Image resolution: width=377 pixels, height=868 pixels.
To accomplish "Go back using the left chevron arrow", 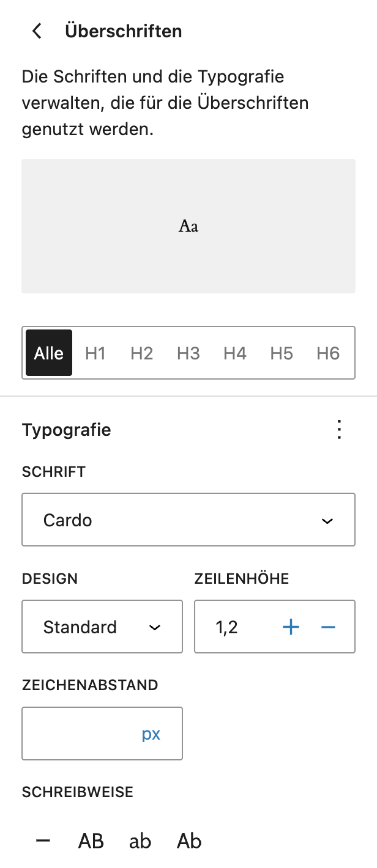I will (x=37, y=31).
